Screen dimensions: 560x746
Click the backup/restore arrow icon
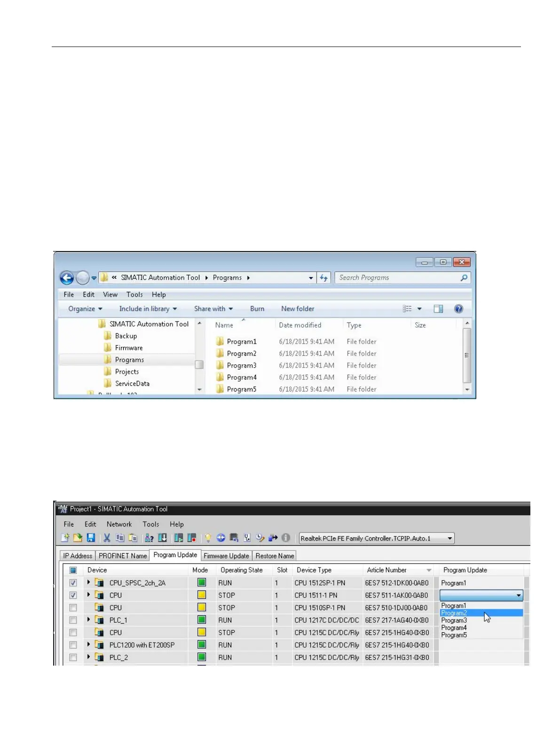pos(273,538)
